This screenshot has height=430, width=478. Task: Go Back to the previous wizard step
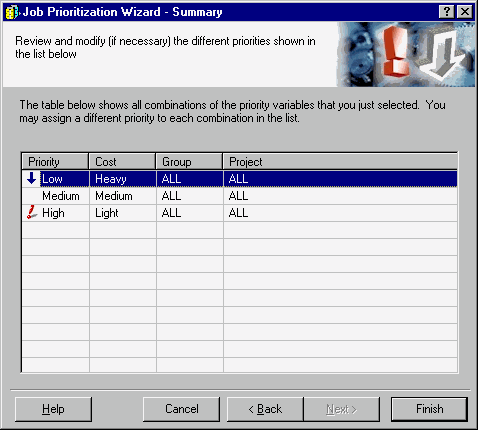(265, 409)
